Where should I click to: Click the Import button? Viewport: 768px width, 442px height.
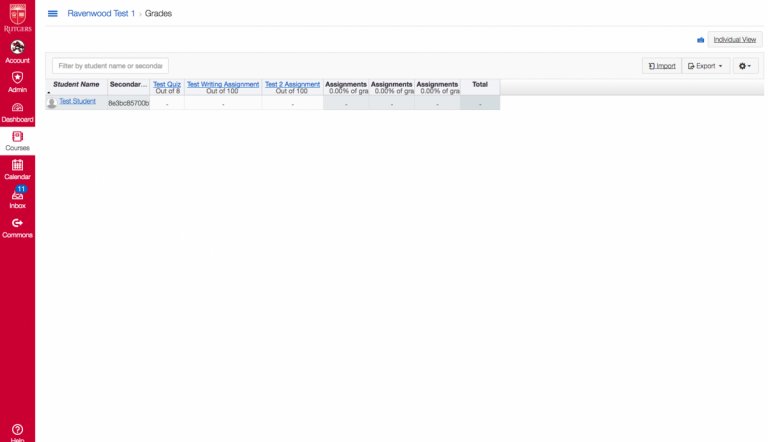[x=662, y=66]
